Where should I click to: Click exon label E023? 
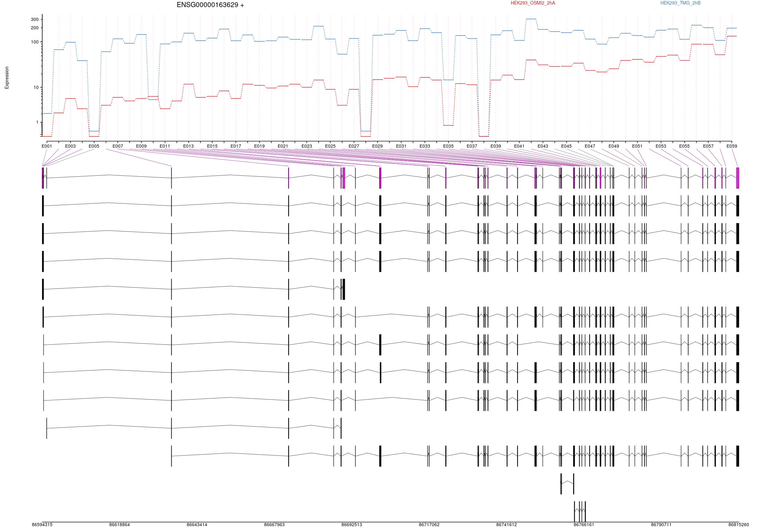[x=307, y=146]
